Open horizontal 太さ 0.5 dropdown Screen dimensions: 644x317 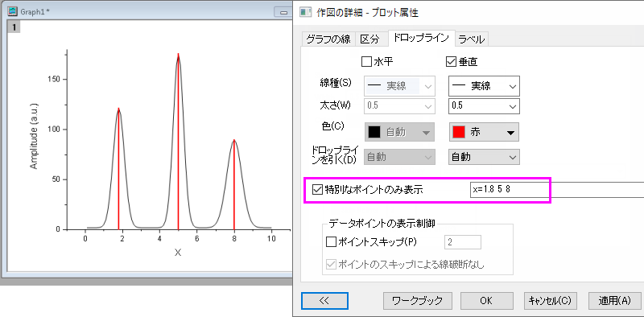(x=399, y=106)
